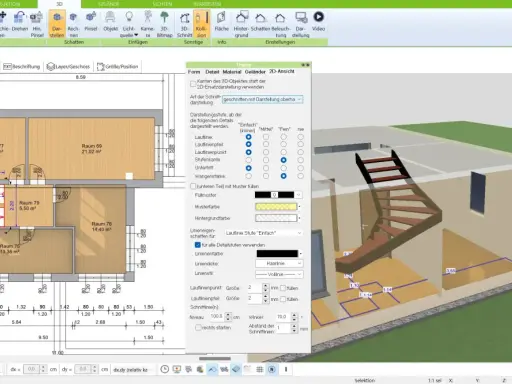The height and width of the screenshot is (384, 512).
Task: Pick the yellow Musterfarbe swatch
Action: (x=276, y=207)
